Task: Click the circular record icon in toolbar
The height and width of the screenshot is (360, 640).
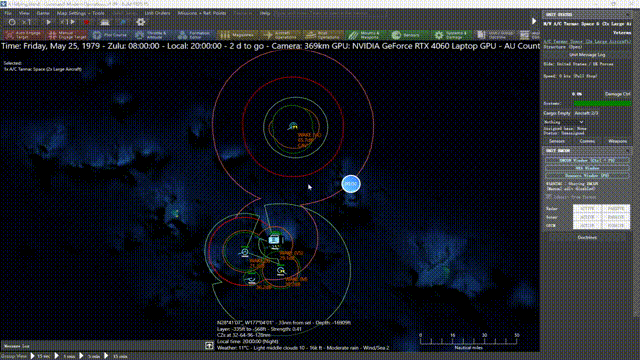Action: (12, 22)
